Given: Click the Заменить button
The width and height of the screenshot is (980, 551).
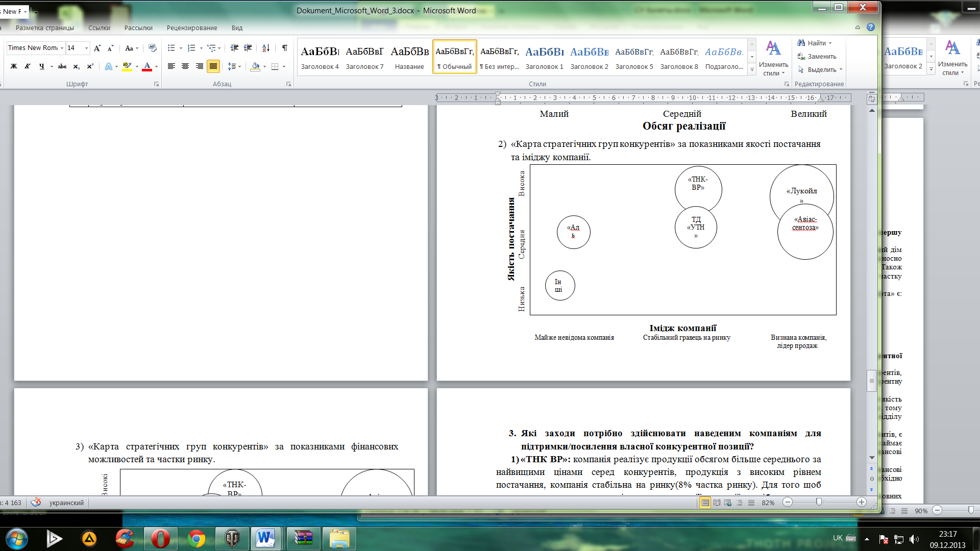Looking at the screenshot, I should point(817,57).
